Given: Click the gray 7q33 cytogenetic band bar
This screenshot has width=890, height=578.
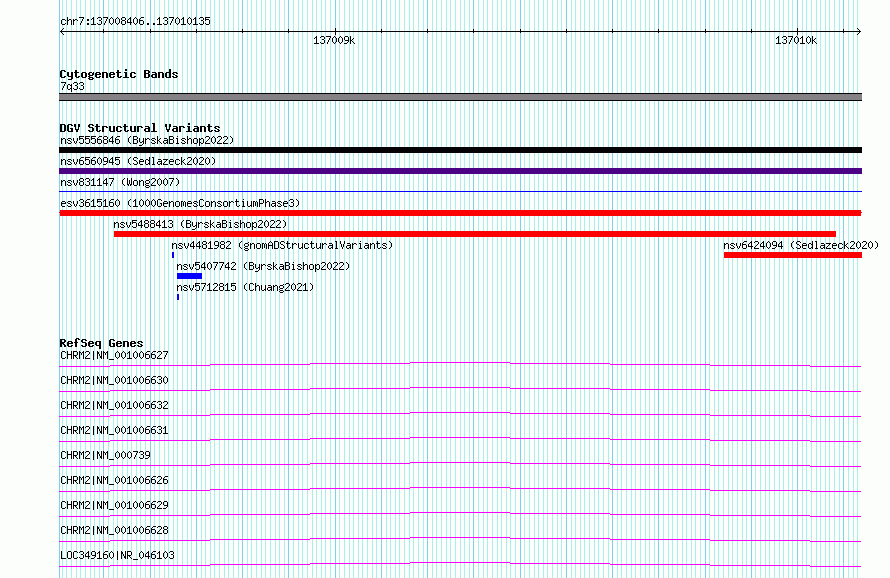Looking at the screenshot, I should [460, 97].
